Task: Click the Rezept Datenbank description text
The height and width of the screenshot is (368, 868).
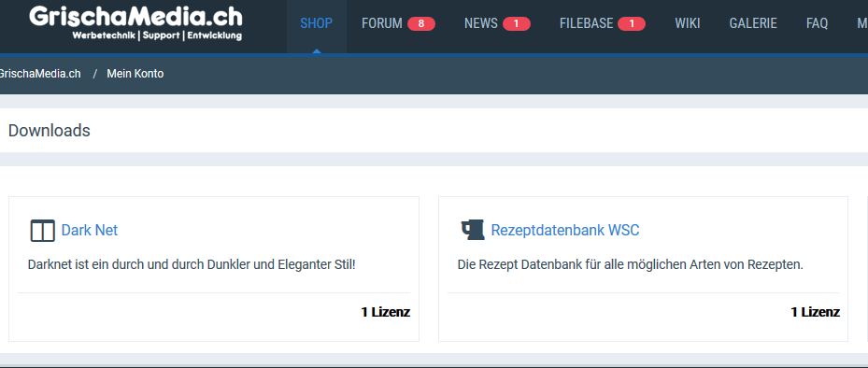Action: pyautogui.click(x=630, y=264)
